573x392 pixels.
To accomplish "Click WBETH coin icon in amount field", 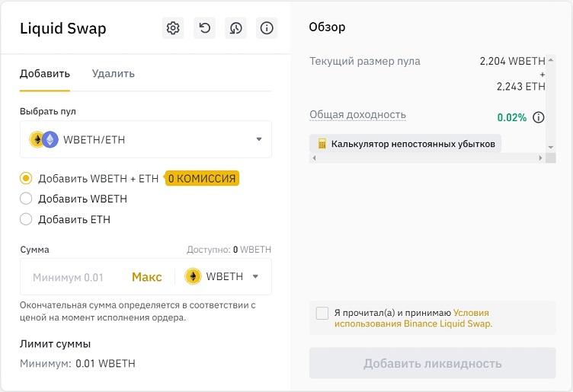I will pos(193,276).
